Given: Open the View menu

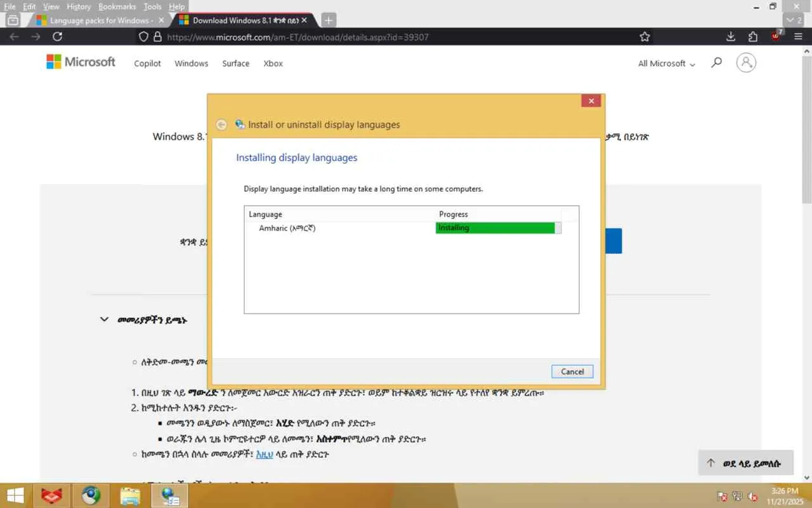Looking at the screenshot, I should point(51,6).
